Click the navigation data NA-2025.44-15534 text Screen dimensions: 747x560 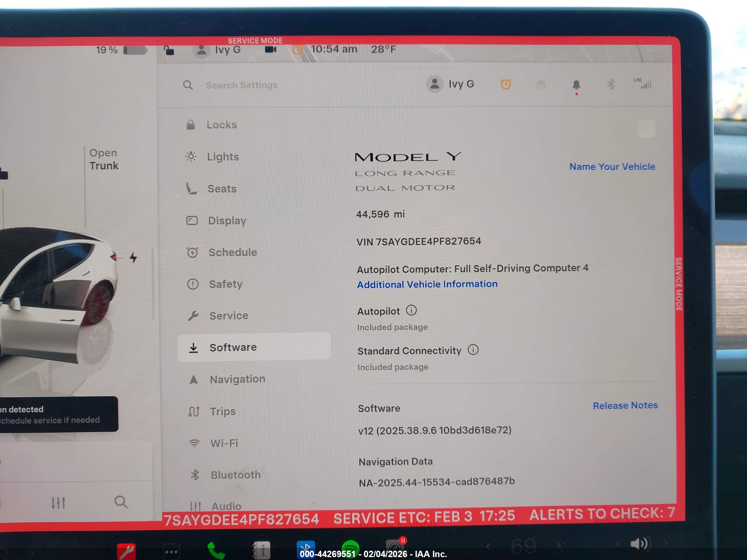coord(437,482)
